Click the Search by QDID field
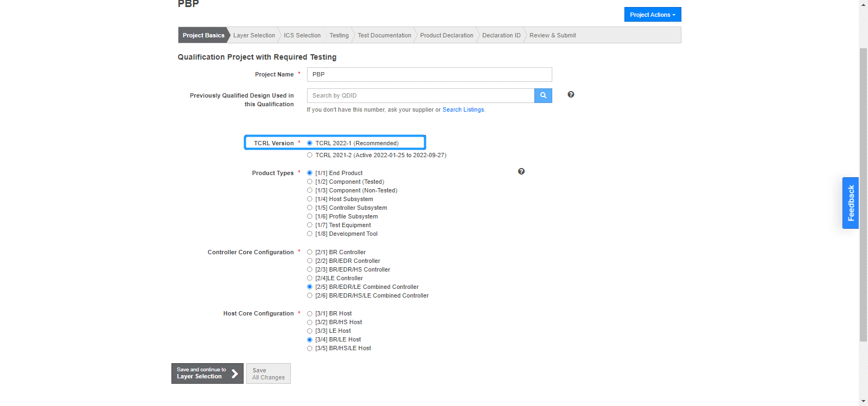Screen dimensions: 868x406 pyautogui.click(x=420, y=95)
